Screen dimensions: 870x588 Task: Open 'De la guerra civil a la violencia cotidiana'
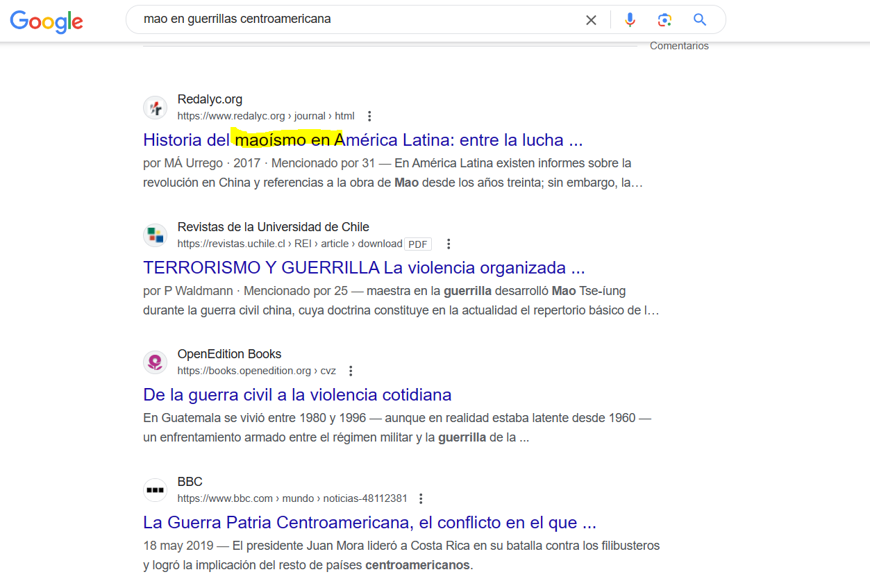297,395
